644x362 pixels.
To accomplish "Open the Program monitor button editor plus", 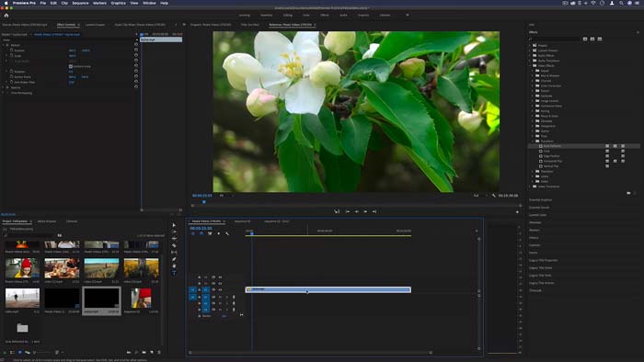I will click(x=517, y=212).
